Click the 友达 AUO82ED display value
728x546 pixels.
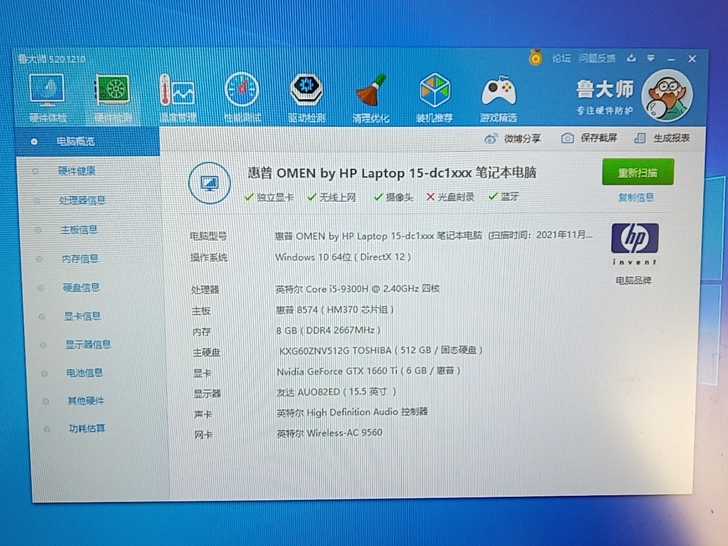click(337, 392)
